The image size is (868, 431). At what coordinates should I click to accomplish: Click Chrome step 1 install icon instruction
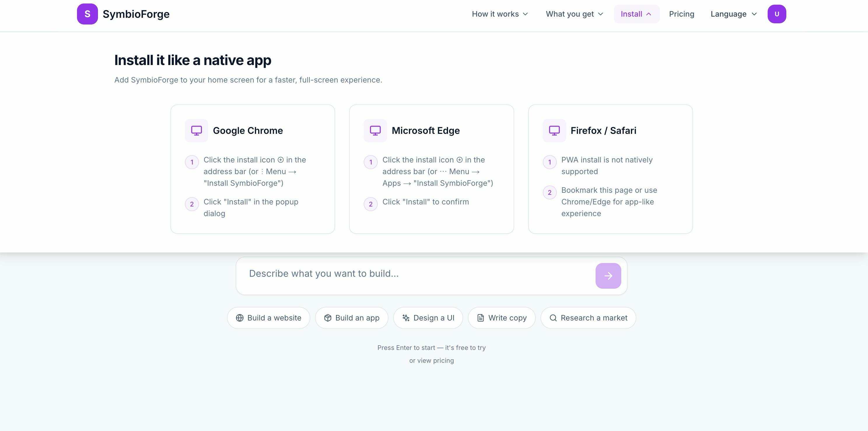pyautogui.click(x=255, y=171)
